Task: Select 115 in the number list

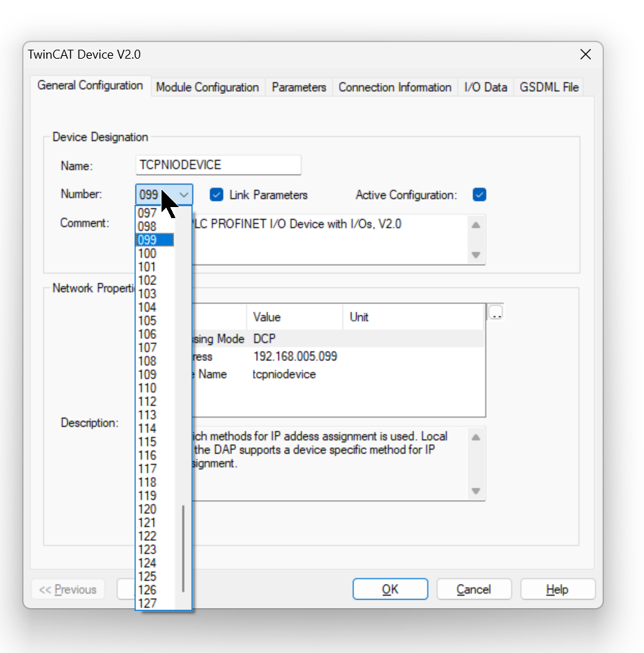Action: tap(155, 442)
